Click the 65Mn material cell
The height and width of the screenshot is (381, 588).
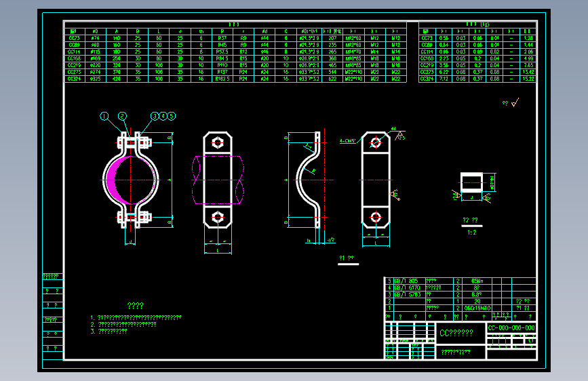[477, 281]
